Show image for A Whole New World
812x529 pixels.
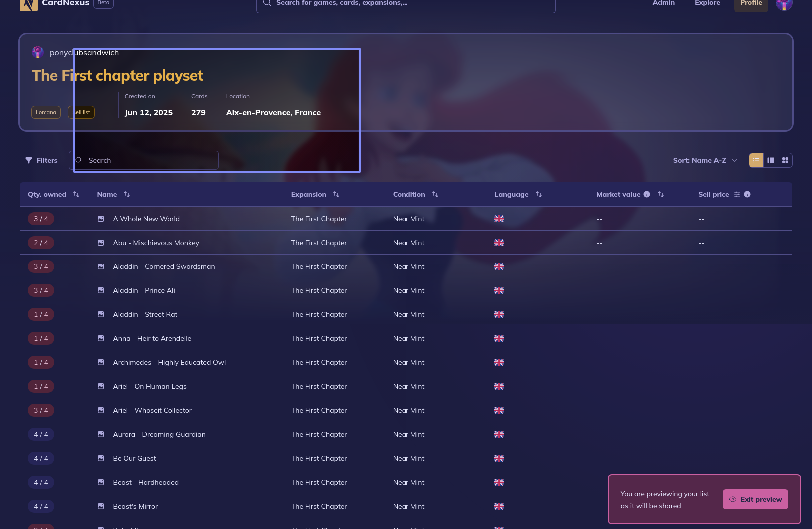pos(101,219)
